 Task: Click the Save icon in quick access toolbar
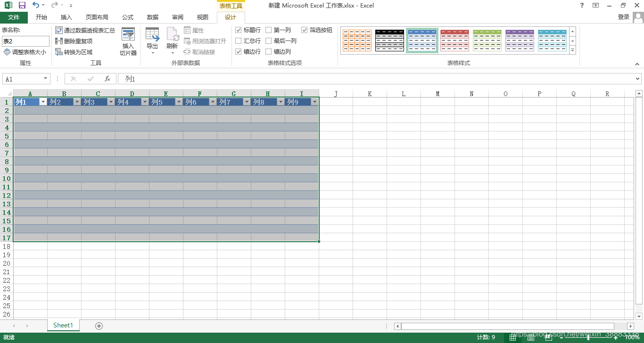tap(22, 5)
